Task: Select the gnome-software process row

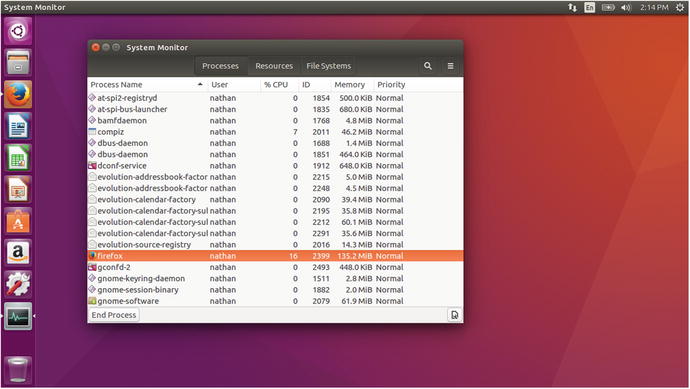Action: (x=275, y=301)
